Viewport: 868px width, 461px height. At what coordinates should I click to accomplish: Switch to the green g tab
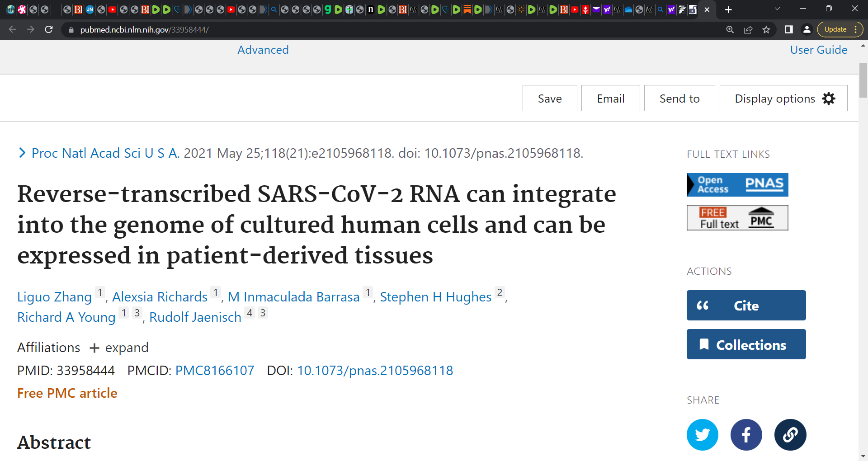327,9
